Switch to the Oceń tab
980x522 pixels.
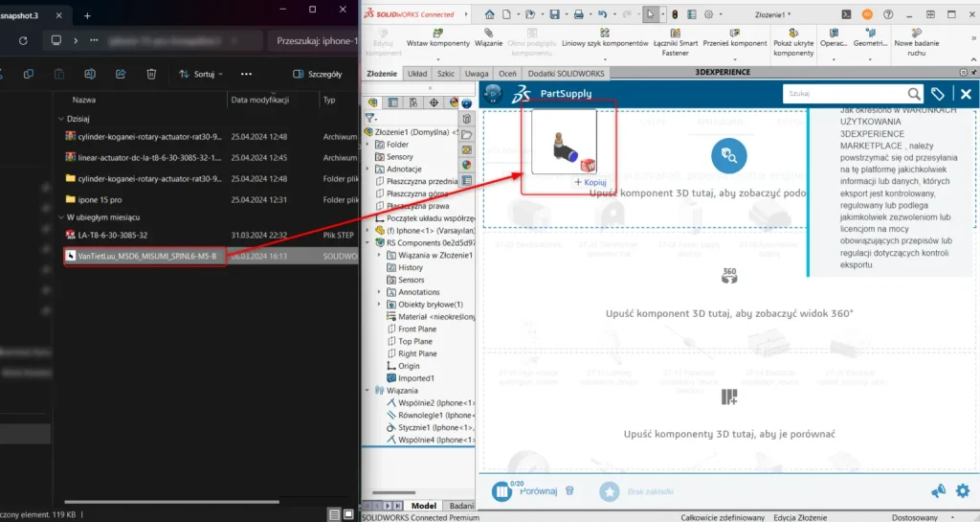click(x=507, y=73)
